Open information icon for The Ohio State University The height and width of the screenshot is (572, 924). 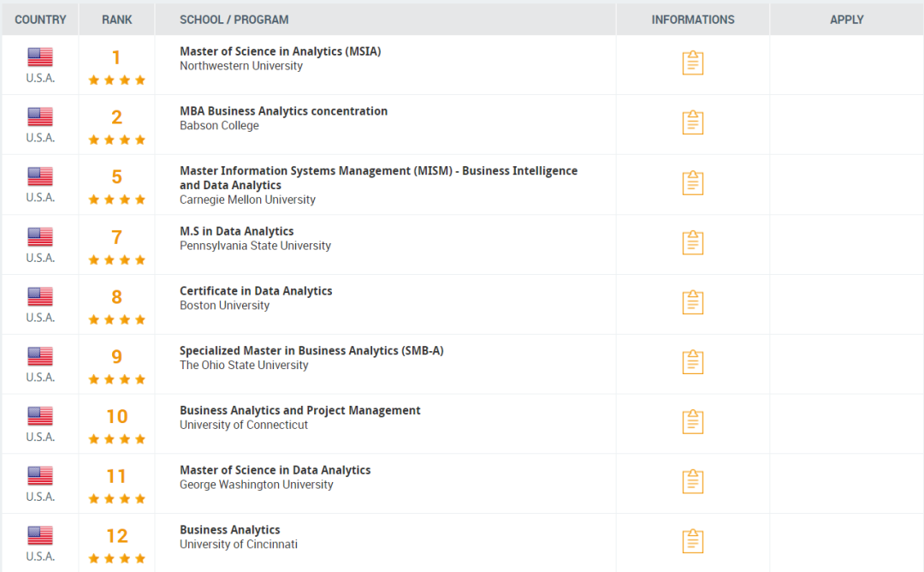click(x=692, y=361)
